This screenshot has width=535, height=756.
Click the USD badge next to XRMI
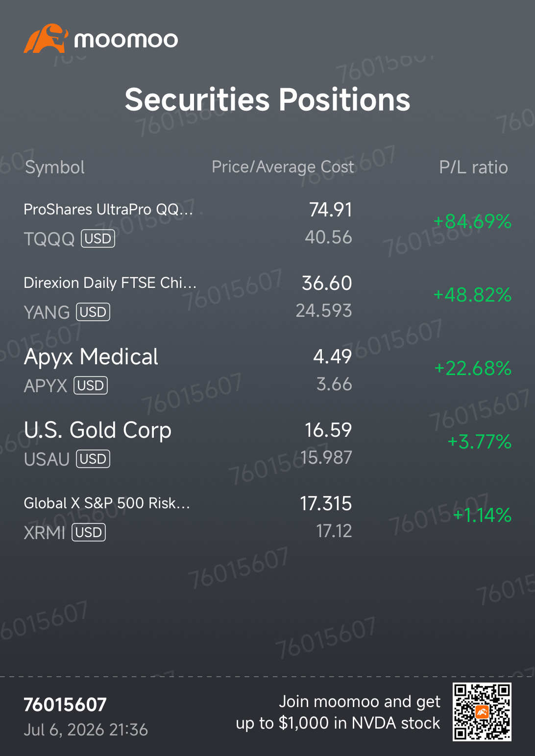(x=89, y=532)
